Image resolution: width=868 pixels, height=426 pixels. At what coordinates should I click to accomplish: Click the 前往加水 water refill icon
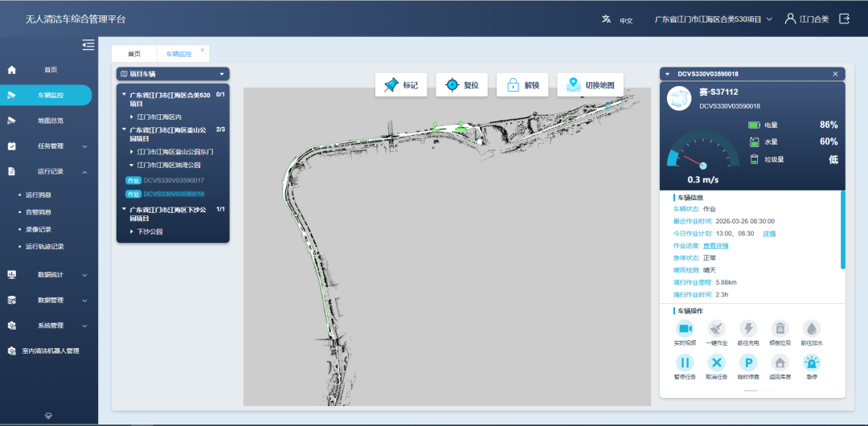click(x=812, y=329)
